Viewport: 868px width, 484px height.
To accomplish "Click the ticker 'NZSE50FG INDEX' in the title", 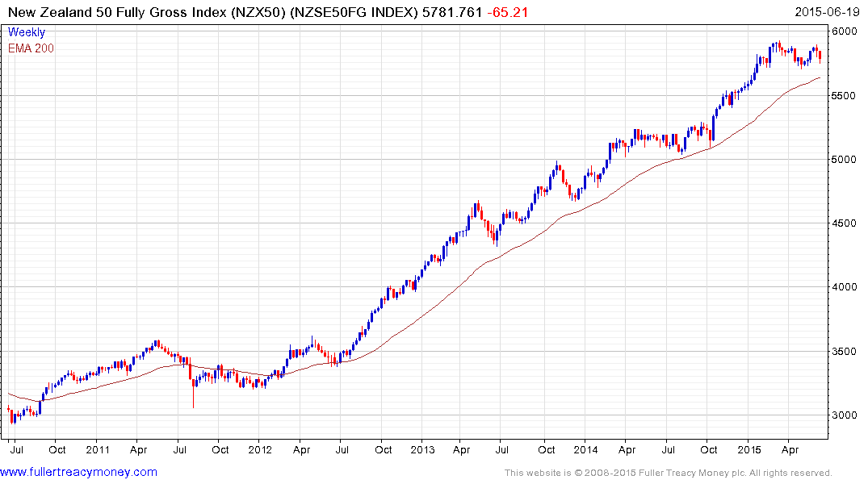I will (354, 12).
